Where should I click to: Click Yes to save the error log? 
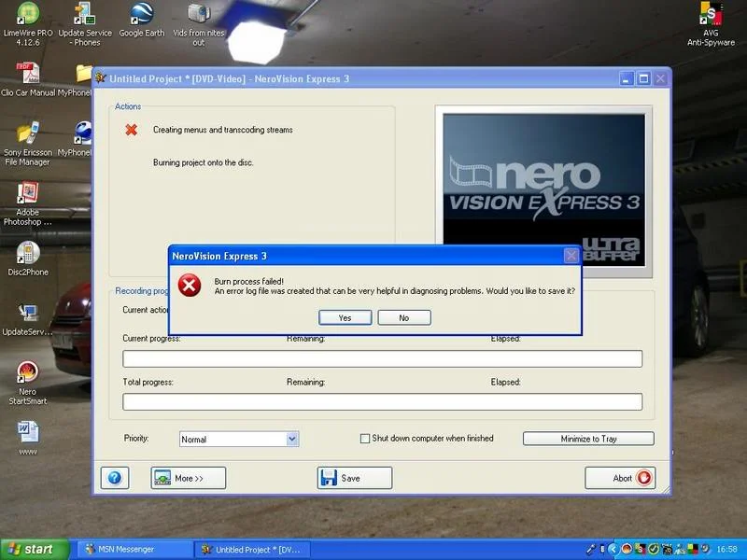coord(345,317)
